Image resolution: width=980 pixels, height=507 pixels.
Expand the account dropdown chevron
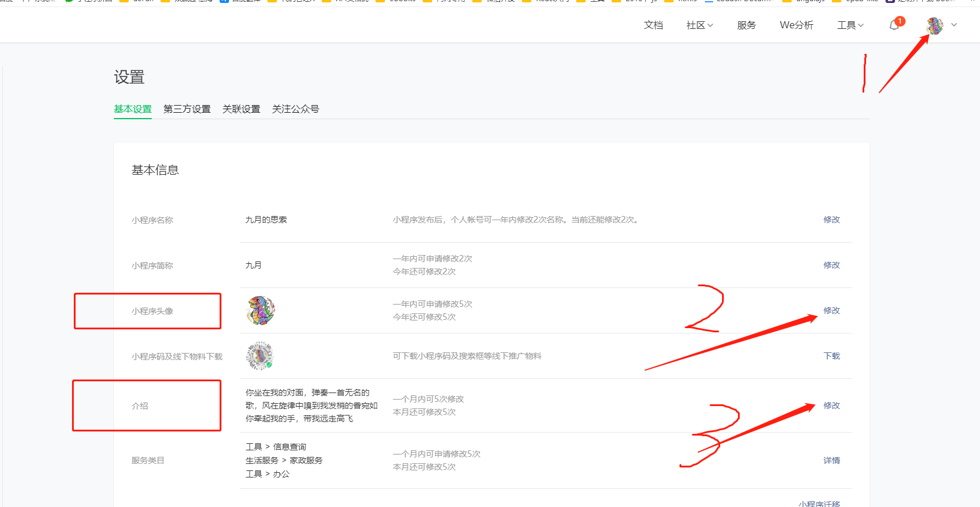[954, 25]
